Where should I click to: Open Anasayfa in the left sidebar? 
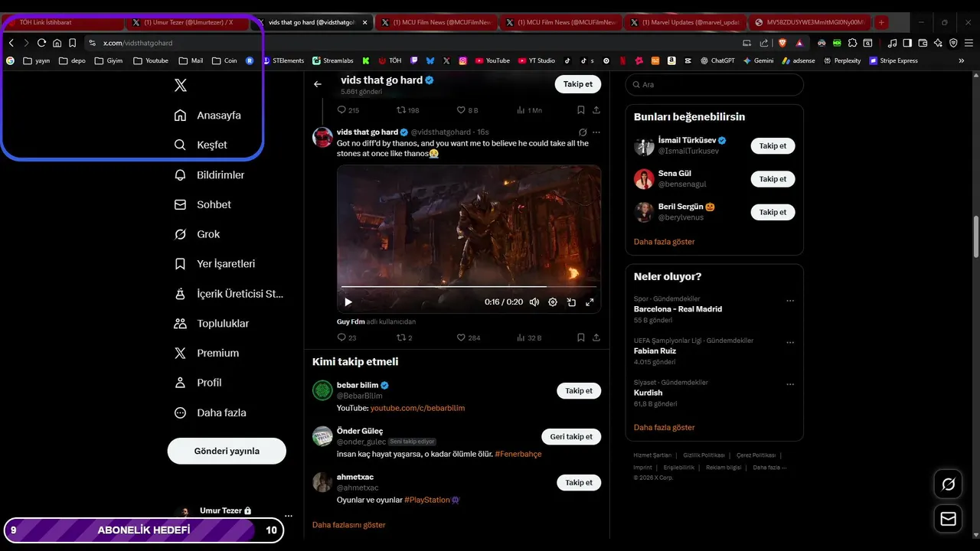(207, 116)
